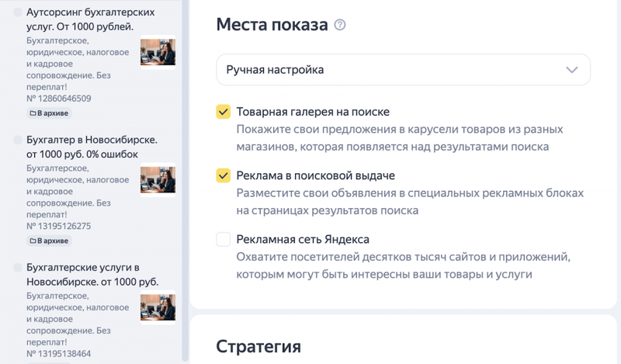Click В архиве badge under № 12860646509
This screenshot has width=621, height=364.
[49, 113]
